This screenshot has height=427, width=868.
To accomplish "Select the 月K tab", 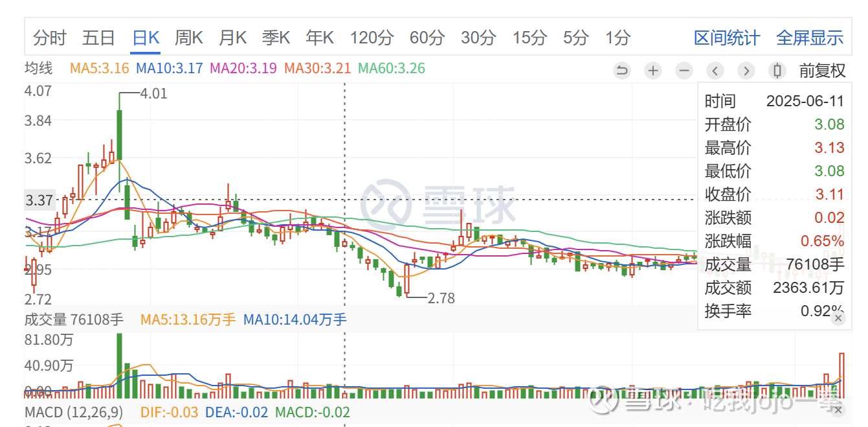I will pos(233,38).
